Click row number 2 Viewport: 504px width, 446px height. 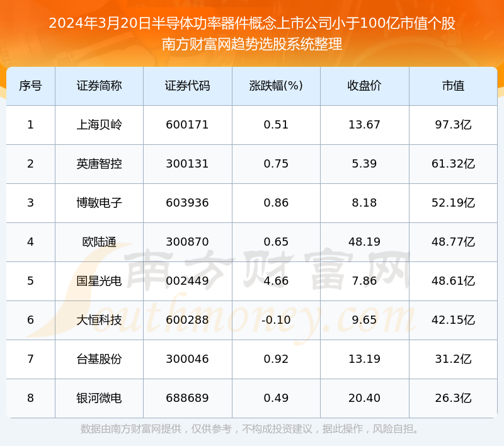(x=30, y=164)
